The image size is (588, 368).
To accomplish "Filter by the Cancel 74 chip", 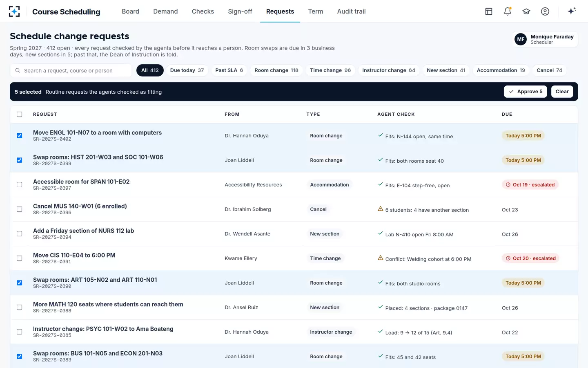I will coord(550,70).
